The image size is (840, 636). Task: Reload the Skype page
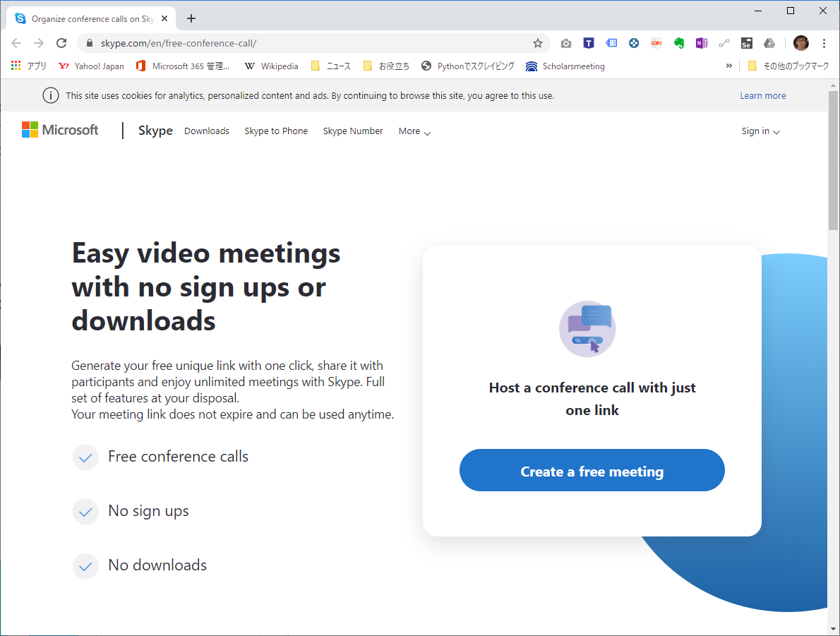pyautogui.click(x=61, y=43)
